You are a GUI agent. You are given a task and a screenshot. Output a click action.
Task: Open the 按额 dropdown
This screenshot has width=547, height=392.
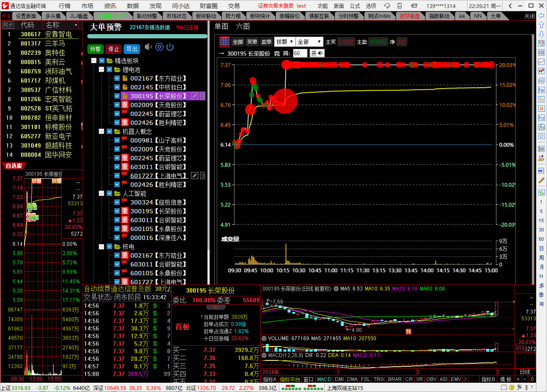(x=285, y=42)
